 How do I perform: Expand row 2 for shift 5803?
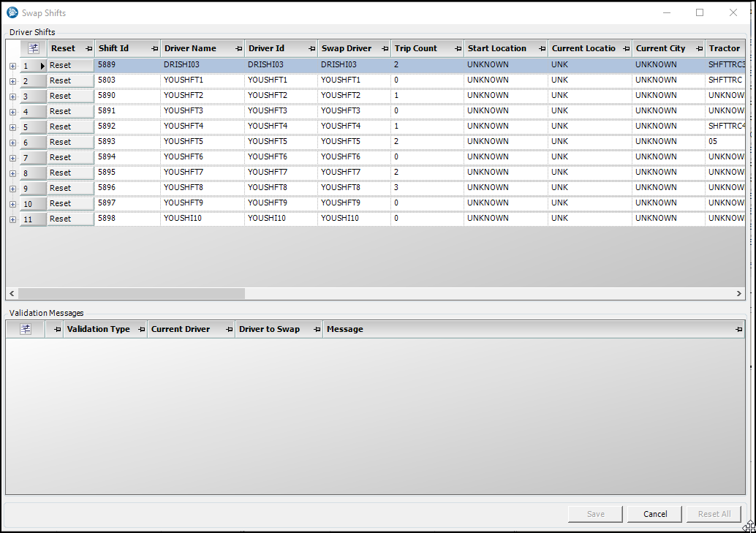tap(13, 81)
